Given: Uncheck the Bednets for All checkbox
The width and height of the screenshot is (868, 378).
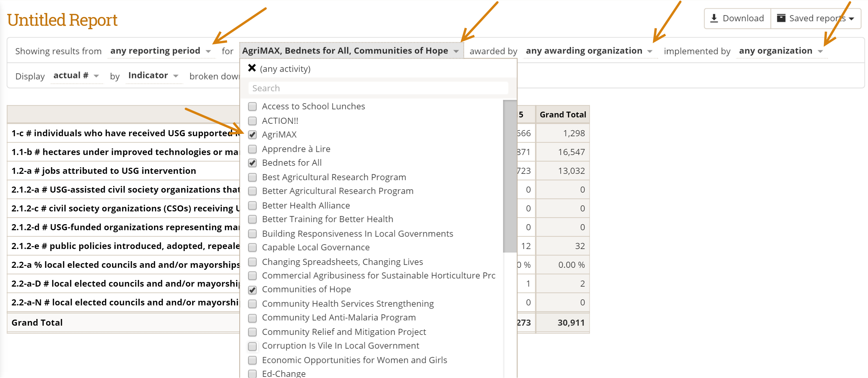Looking at the screenshot, I should [252, 163].
